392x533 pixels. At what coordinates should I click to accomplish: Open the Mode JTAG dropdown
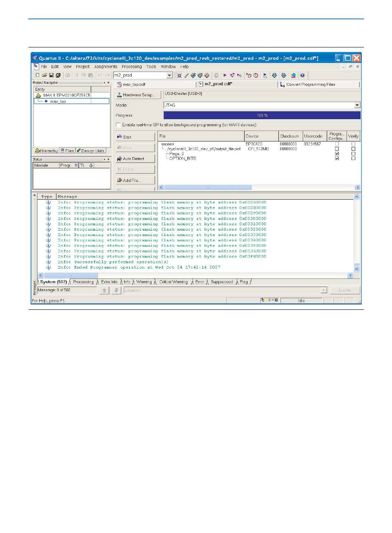point(357,105)
